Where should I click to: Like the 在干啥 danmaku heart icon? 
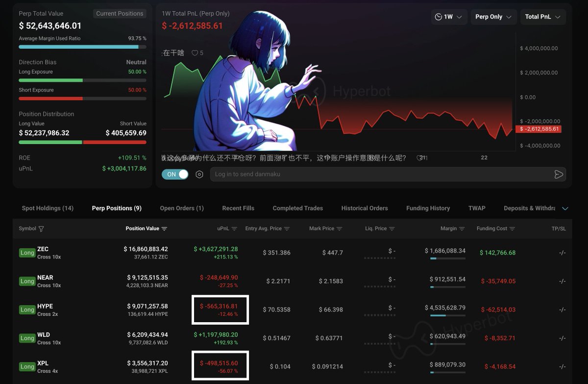pos(195,53)
